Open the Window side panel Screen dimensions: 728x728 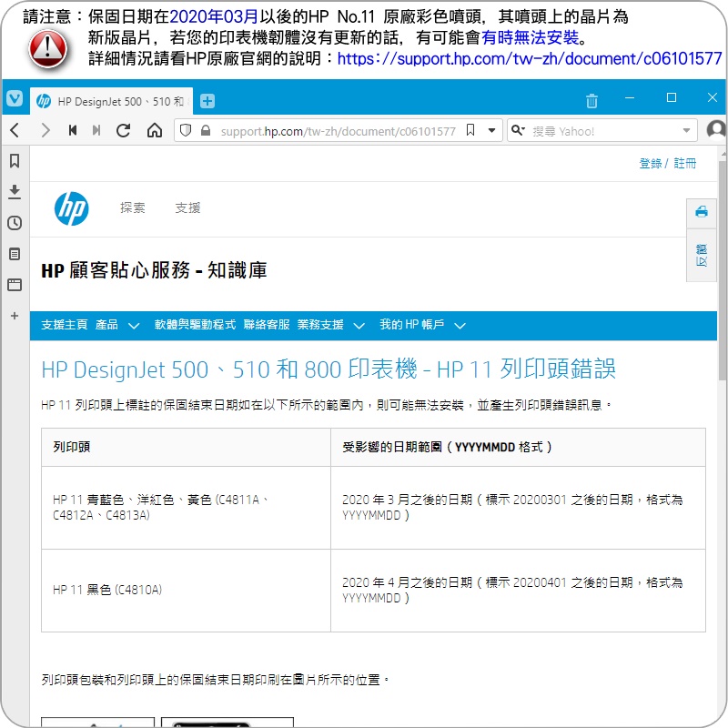pos(15,285)
